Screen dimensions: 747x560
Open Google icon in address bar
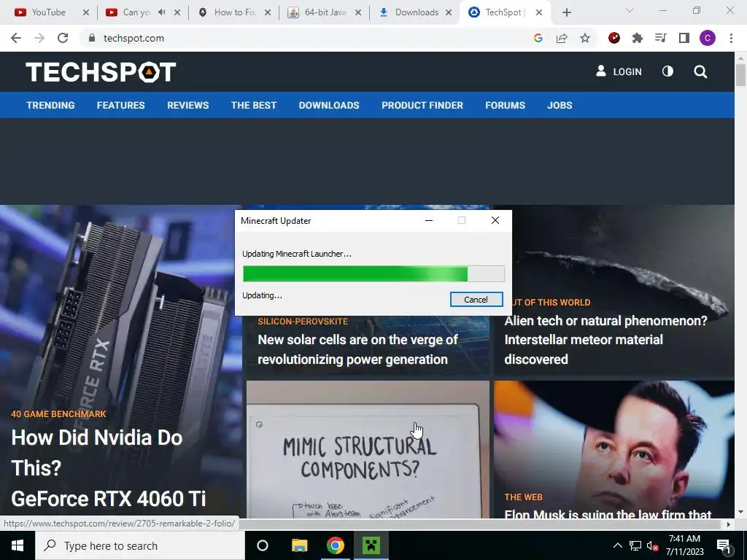point(538,38)
